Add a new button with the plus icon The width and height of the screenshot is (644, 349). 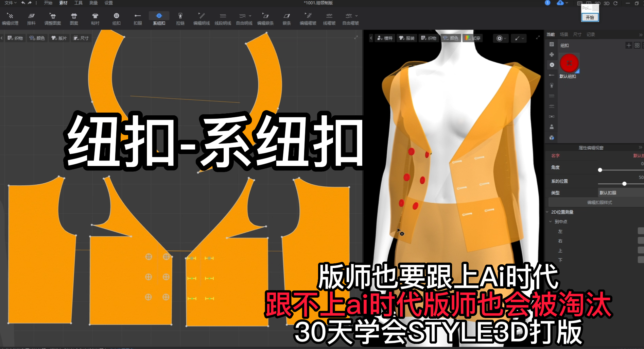pos(629,45)
